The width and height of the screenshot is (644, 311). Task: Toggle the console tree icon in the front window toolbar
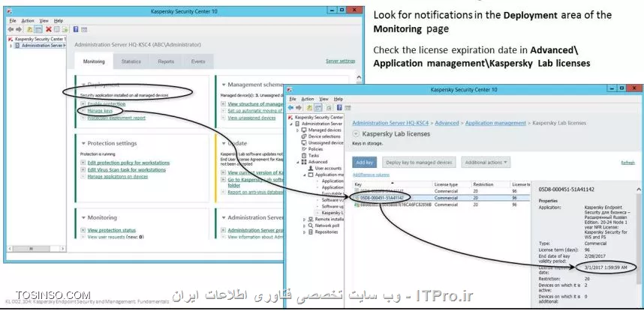(318, 107)
